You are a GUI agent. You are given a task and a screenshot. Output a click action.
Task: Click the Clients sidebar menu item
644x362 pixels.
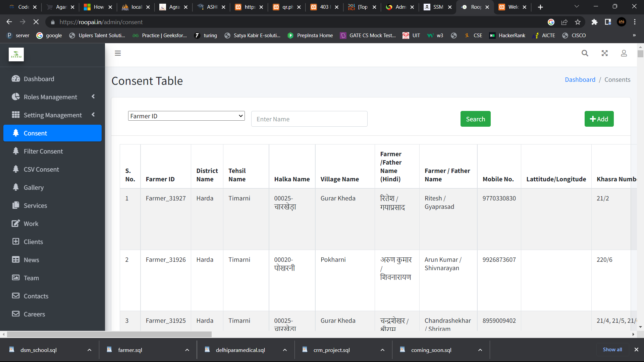click(x=33, y=241)
